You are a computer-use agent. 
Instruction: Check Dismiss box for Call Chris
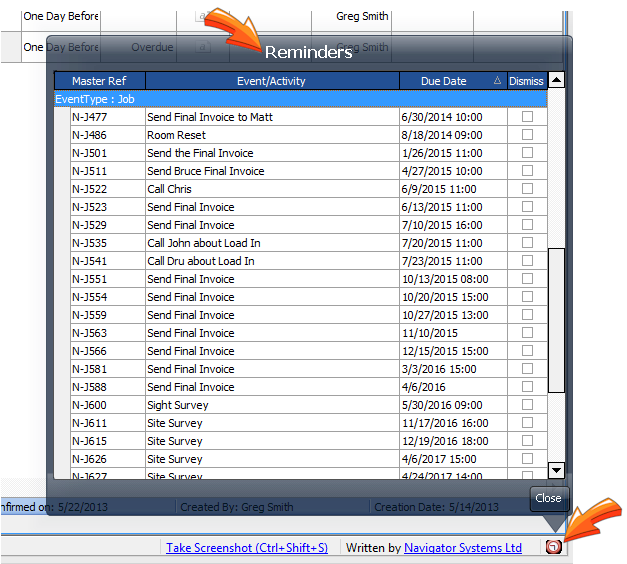click(x=527, y=189)
